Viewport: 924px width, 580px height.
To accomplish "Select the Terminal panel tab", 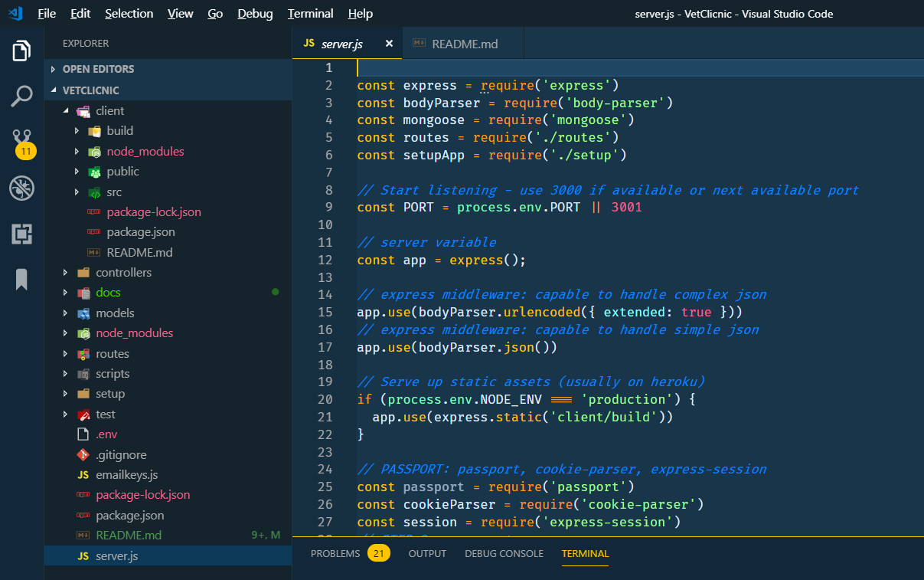I will [585, 553].
